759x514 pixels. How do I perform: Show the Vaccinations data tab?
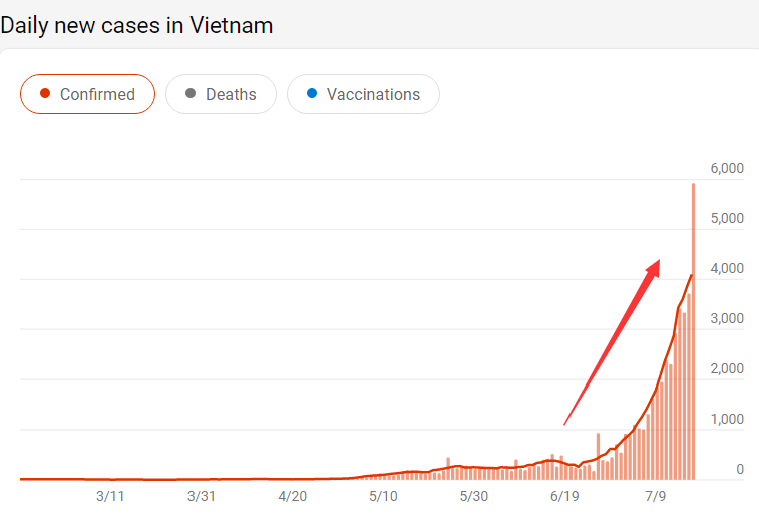coord(362,95)
